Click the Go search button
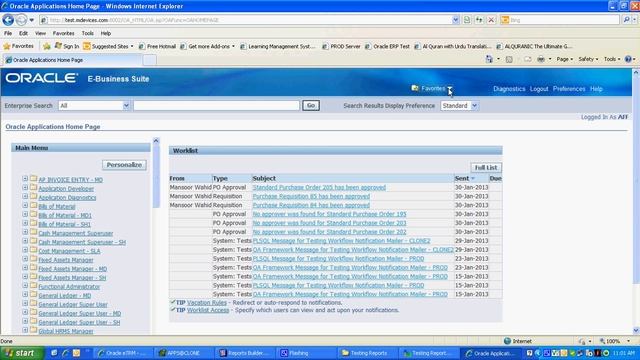640x360 pixels. (x=311, y=105)
